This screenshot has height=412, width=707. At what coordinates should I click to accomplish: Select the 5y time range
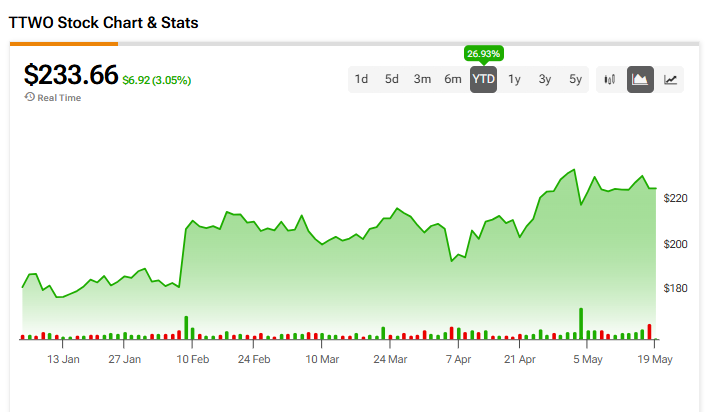pyautogui.click(x=575, y=79)
